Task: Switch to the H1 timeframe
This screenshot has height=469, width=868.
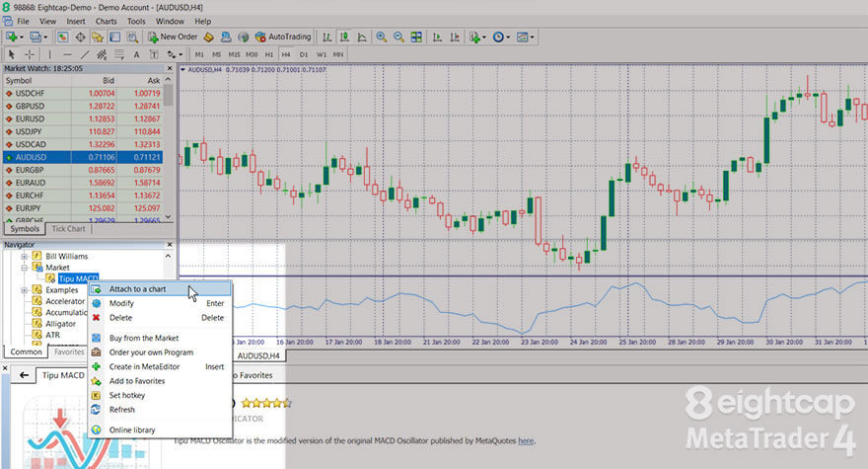Action: point(269,54)
